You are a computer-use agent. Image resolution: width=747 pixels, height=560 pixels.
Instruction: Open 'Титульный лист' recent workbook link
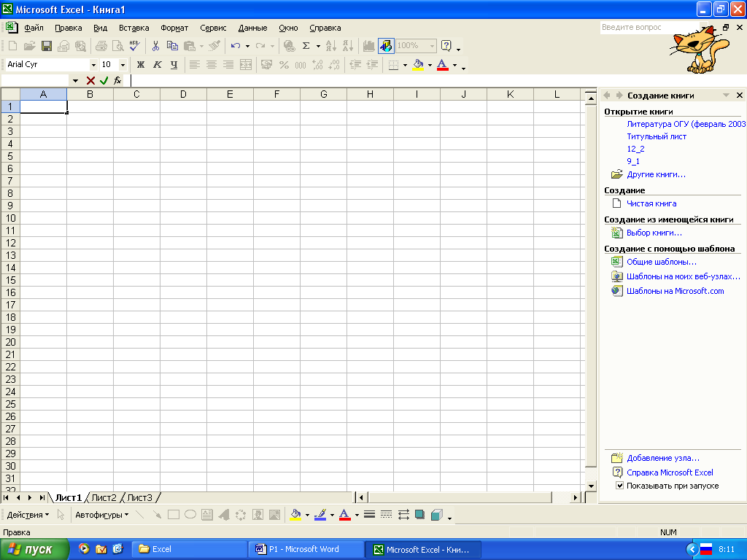(657, 136)
